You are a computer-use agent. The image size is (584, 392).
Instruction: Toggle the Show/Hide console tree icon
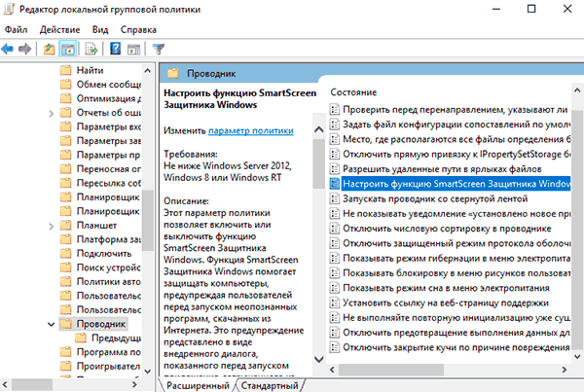68,49
